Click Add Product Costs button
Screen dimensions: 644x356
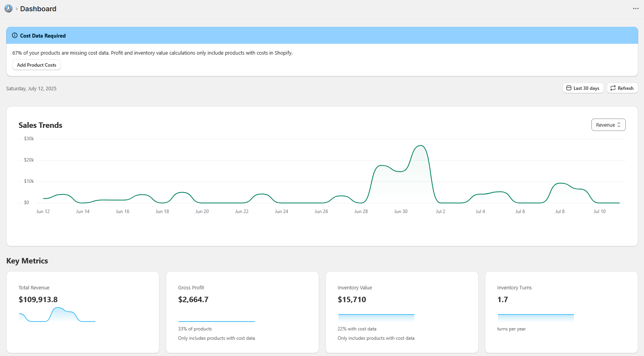click(x=37, y=65)
